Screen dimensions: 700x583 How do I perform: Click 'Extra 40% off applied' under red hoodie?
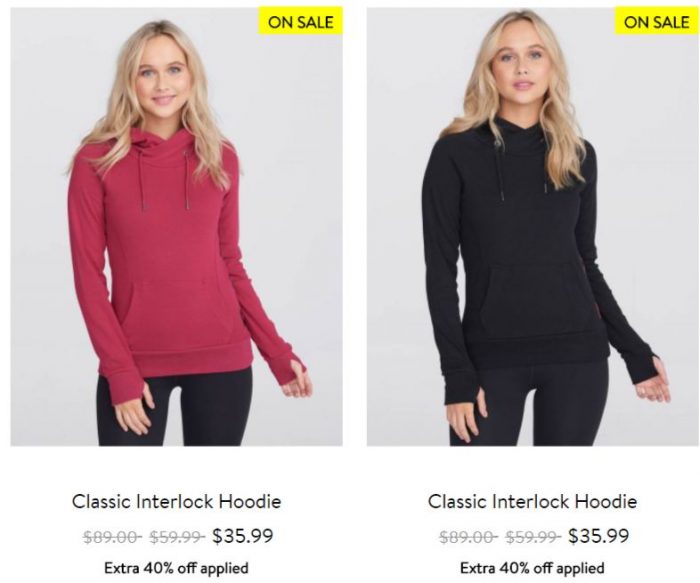(176, 568)
